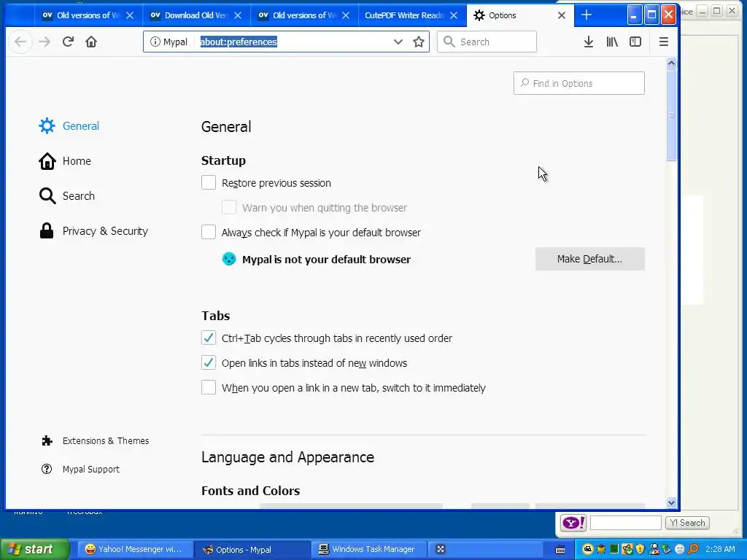Toggle the sidebars icon
The image size is (747, 560).
tap(635, 42)
